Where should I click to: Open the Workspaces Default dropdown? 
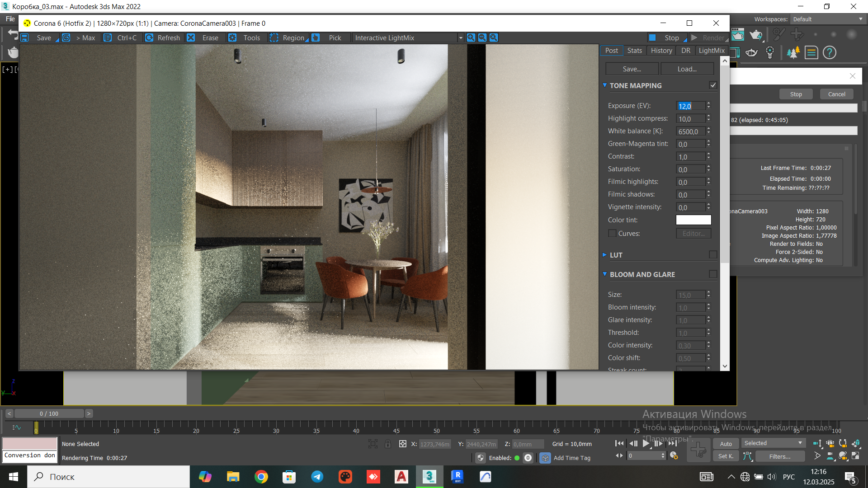[x=828, y=19]
